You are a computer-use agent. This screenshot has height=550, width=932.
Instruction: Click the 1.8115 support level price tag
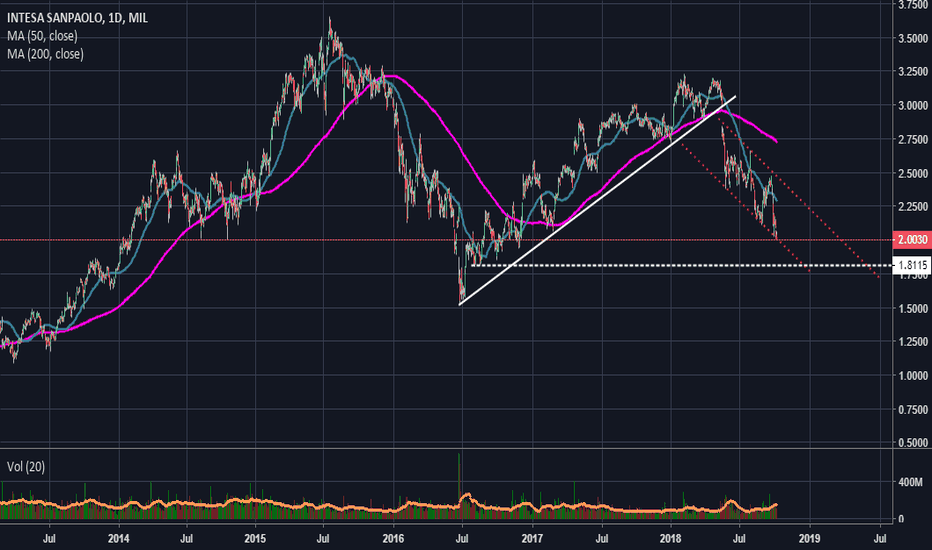(912, 265)
